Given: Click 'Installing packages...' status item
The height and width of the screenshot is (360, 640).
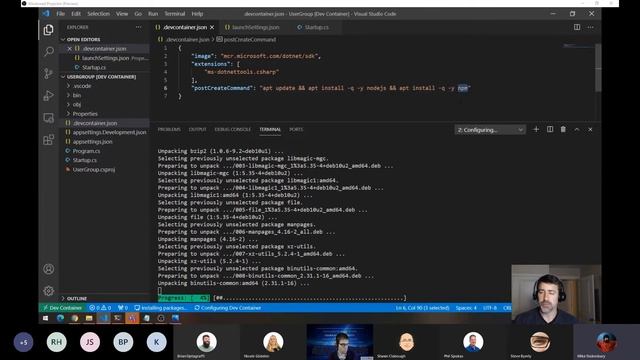Looking at the screenshot, I should [160, 308].
